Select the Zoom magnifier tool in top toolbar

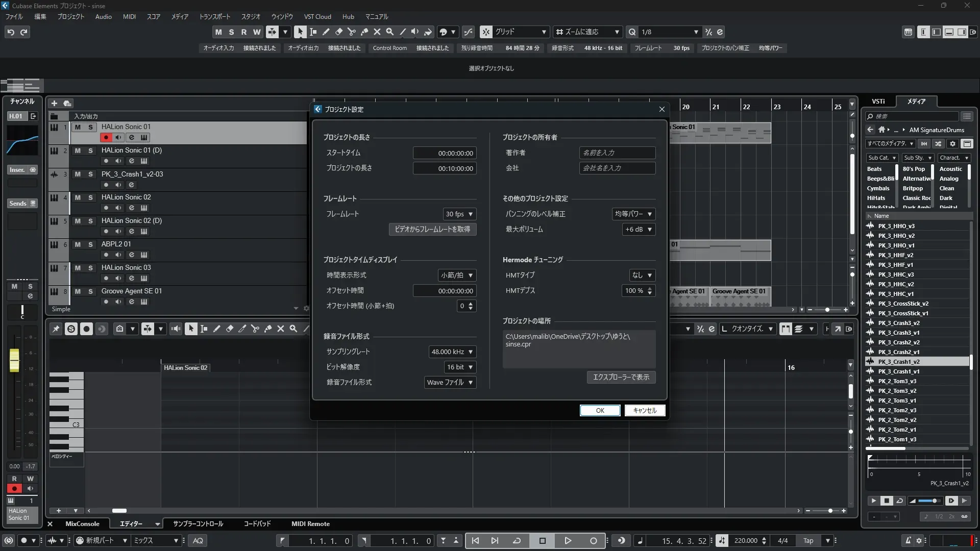click(x=390, y=32)
